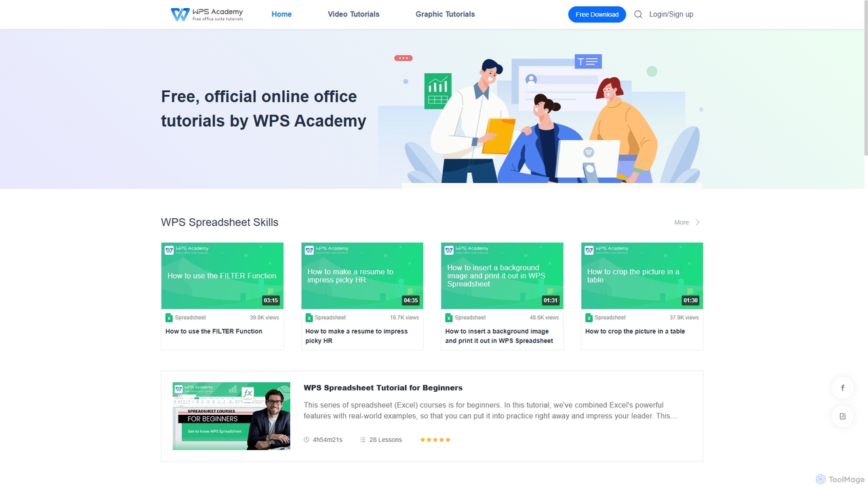Open Video Tutorials menu
The image size is (868, 488).
tap(353, 14)
